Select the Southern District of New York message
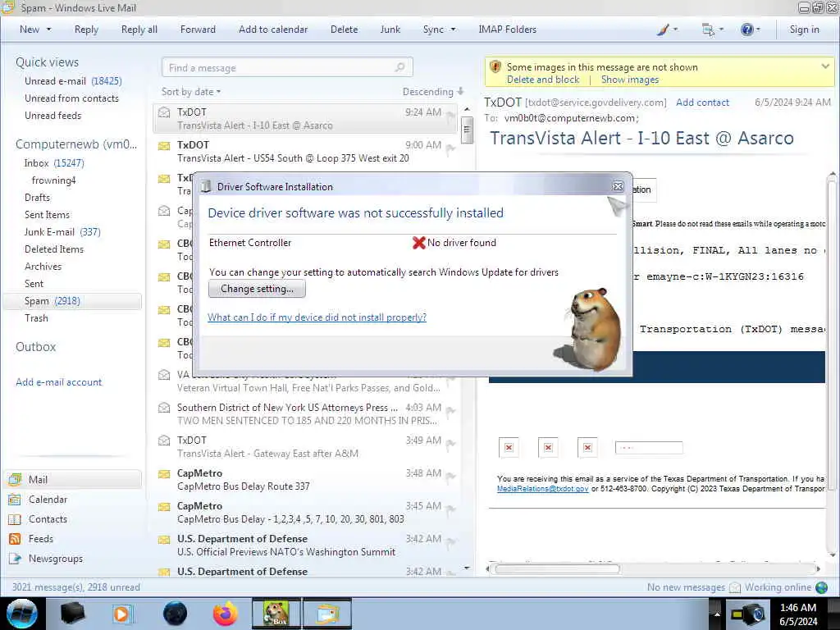 305,414
